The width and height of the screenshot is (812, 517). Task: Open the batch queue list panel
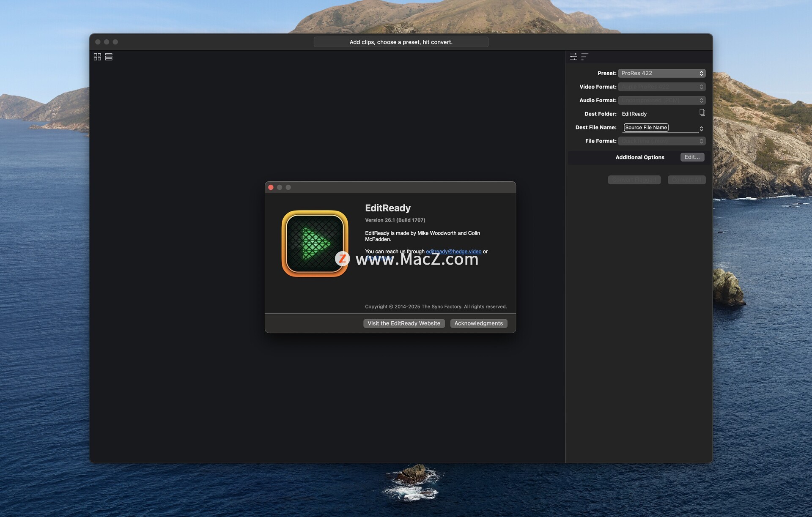(x=584, y=57)
